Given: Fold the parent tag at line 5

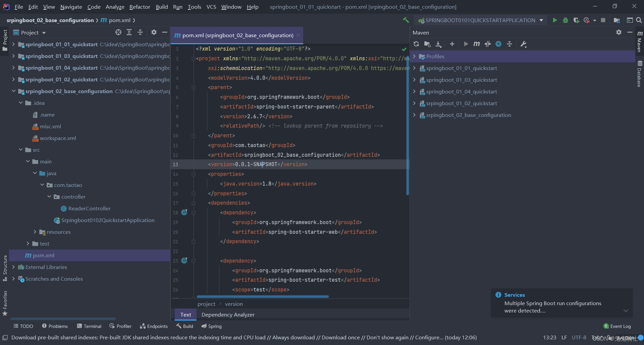Looking at the screenshot, I should (194, 87).
